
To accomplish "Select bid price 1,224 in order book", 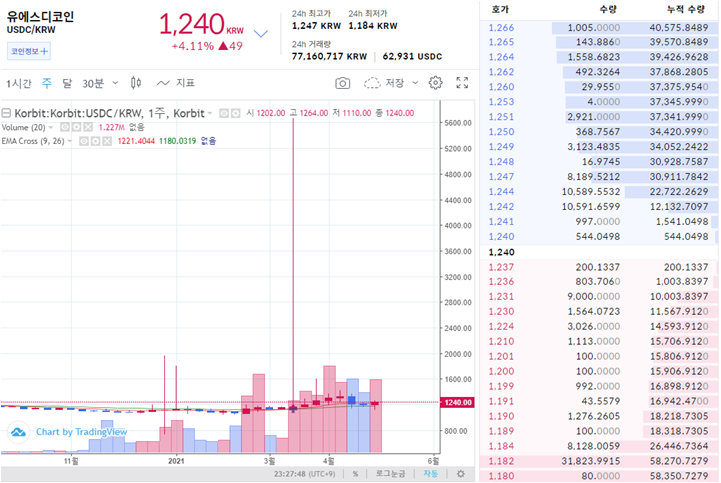I will coord(501,326).
